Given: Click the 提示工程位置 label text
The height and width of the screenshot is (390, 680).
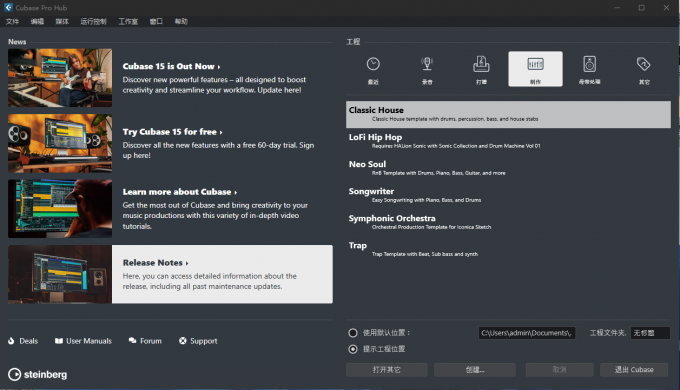Looking at the screenshot, I should point(384,349).
